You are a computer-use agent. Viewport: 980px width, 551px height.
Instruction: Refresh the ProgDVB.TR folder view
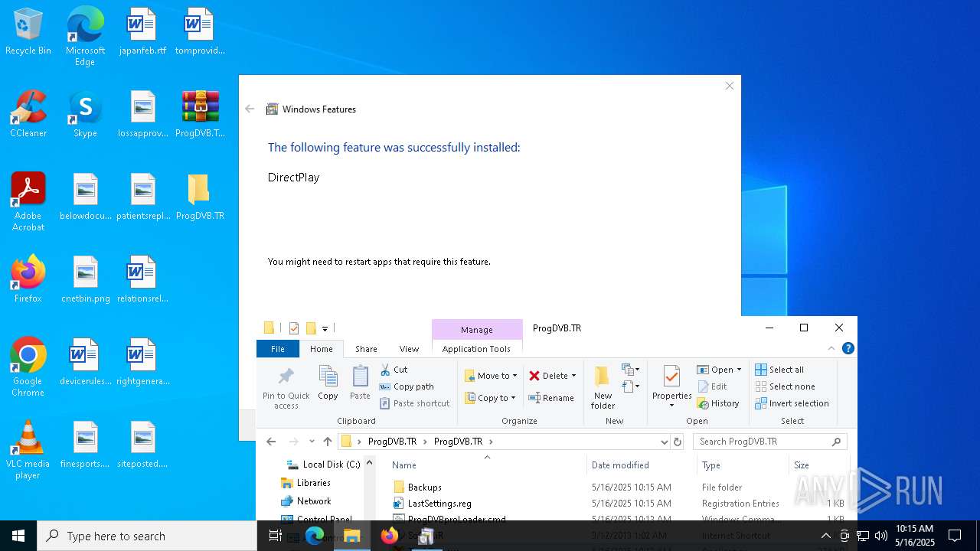point(677,442)
